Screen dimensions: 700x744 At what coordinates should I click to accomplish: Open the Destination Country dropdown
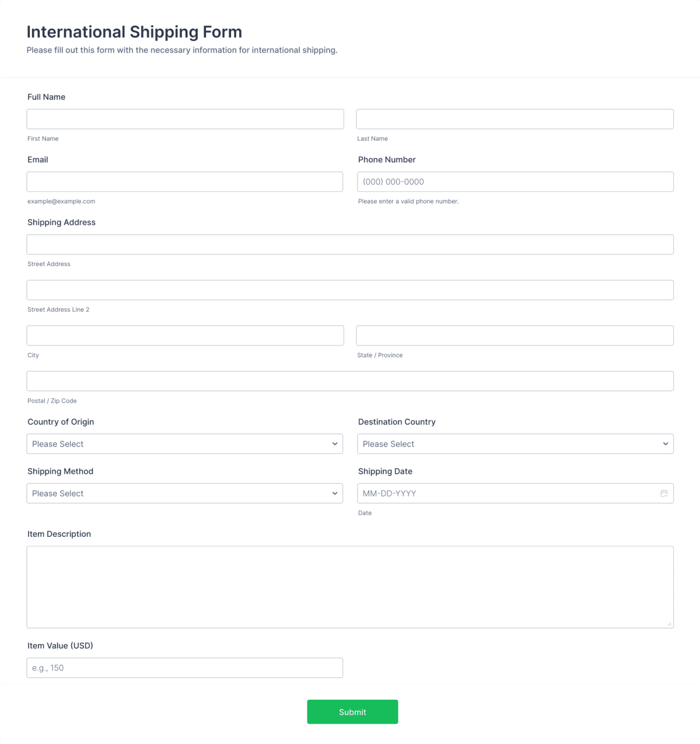[x=515, y=443]
